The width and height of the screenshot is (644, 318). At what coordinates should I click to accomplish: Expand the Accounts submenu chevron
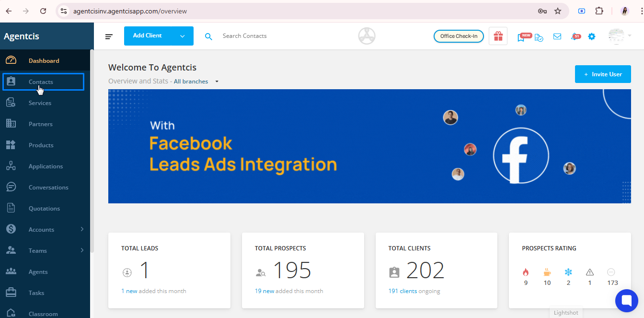pyautogui.click(x=82, y=229)
